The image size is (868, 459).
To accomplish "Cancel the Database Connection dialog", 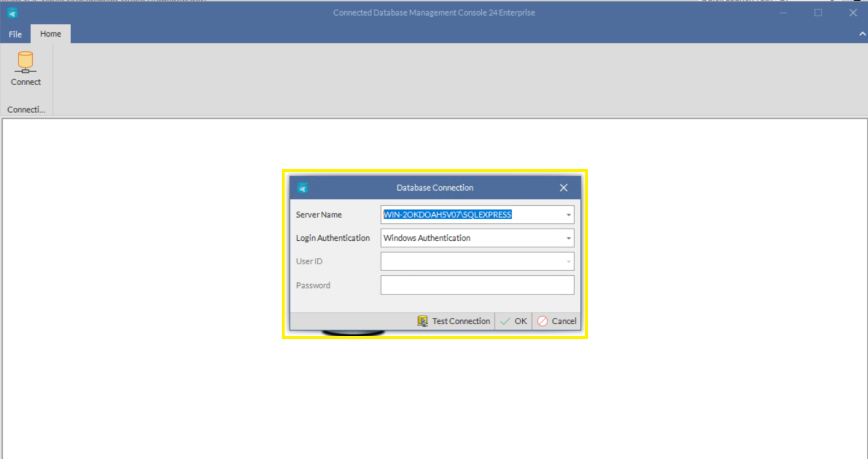I will (556, 321).
